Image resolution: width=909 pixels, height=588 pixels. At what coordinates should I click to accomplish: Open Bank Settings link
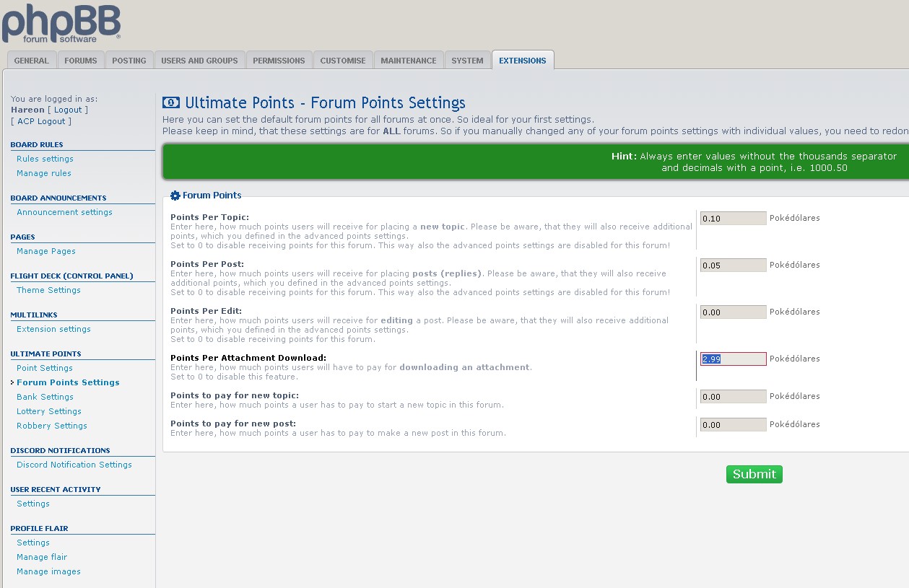(45, 397)
